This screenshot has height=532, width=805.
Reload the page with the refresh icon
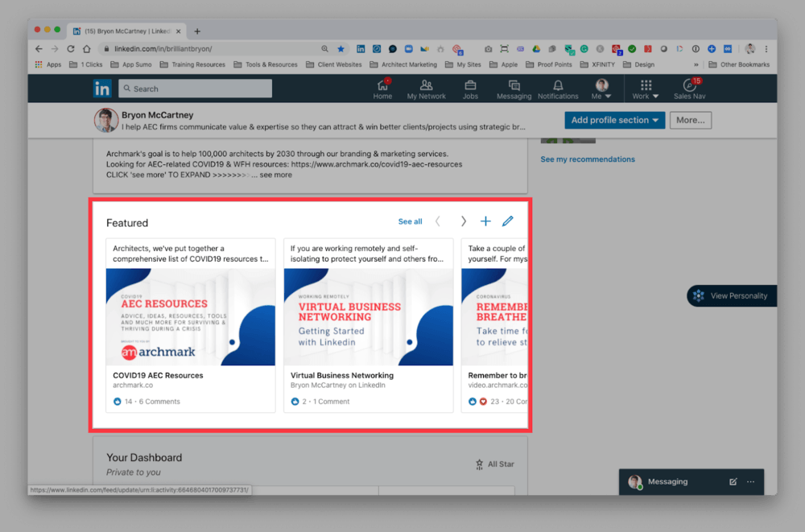70,49
